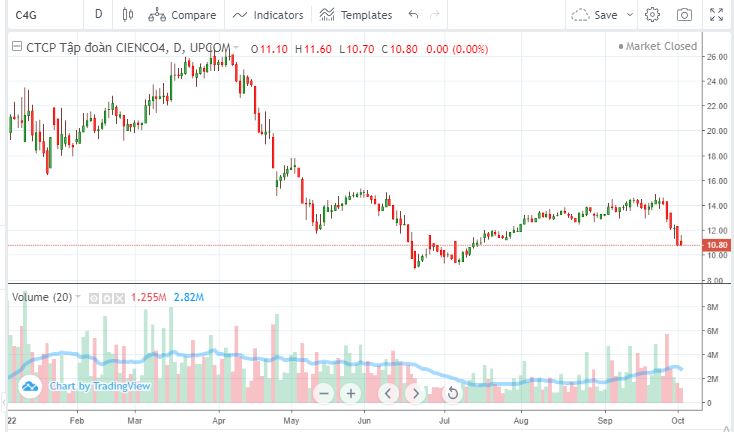
Task: Collapse the CIENCO4 symbol legend
Action: [16, 47]
